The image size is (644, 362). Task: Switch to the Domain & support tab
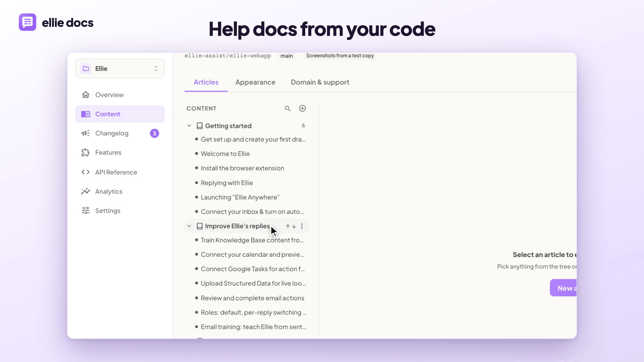tap(320, 82)
